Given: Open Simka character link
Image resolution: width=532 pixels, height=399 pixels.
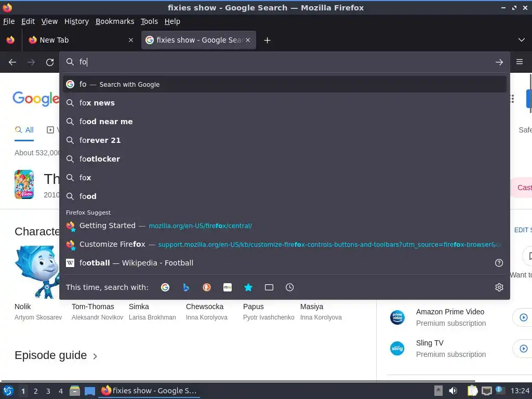Looking at the screenshot, I should click(x=139, y=307).
